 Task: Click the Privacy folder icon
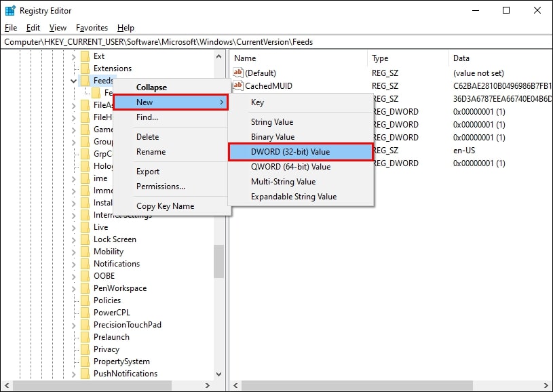click(85, 349)
